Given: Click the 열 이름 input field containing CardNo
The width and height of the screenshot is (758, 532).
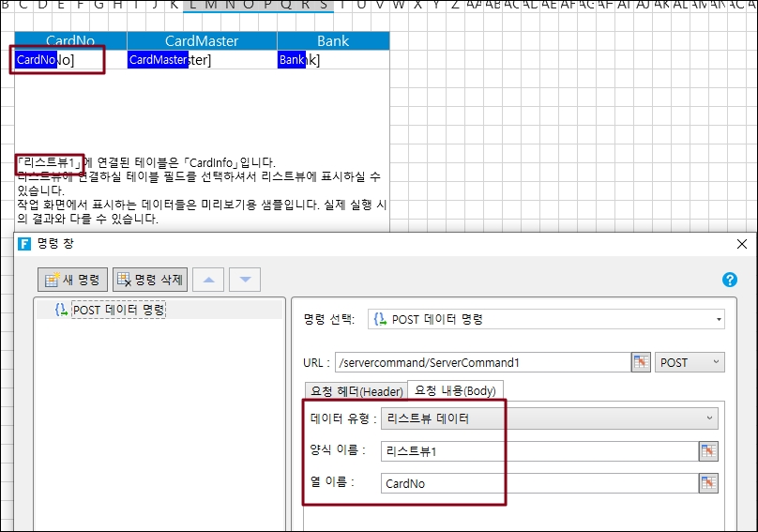Looking at the screenshot, I should click(538, 483).
